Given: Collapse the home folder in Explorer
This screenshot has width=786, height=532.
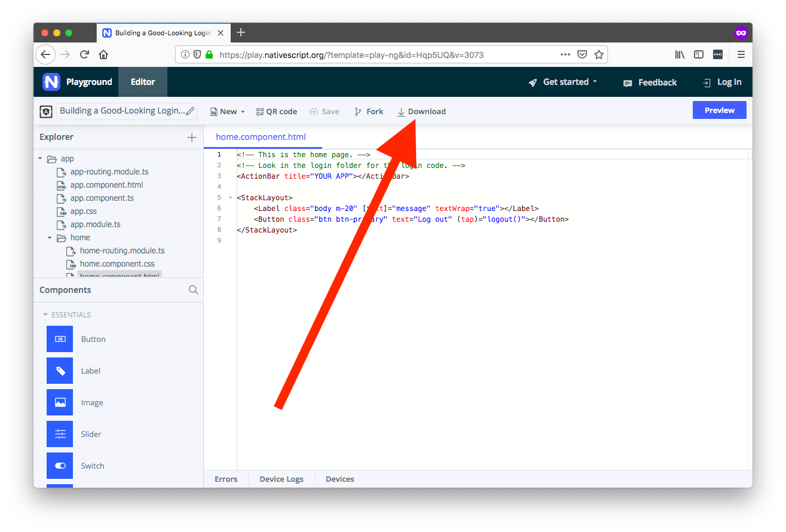Looking at the screenshot, I should tap(50, 238).
